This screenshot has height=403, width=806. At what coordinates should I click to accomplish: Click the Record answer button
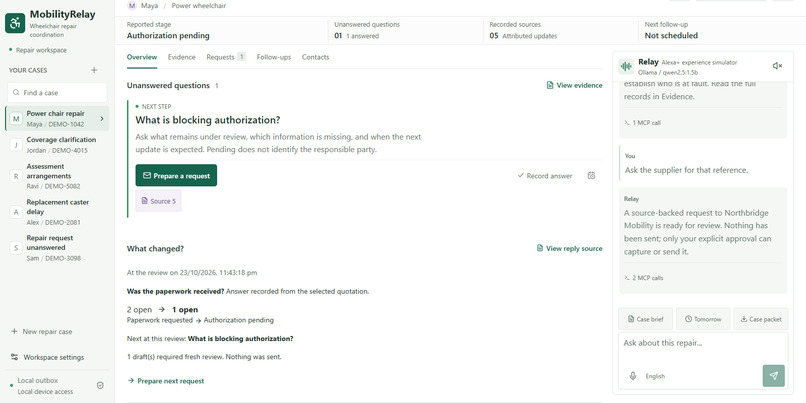pyautogui.click(x=544, y=176)
